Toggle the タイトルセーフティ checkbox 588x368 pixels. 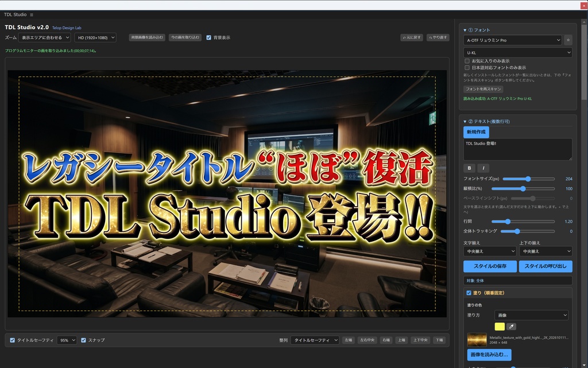[x=13, y=340]
